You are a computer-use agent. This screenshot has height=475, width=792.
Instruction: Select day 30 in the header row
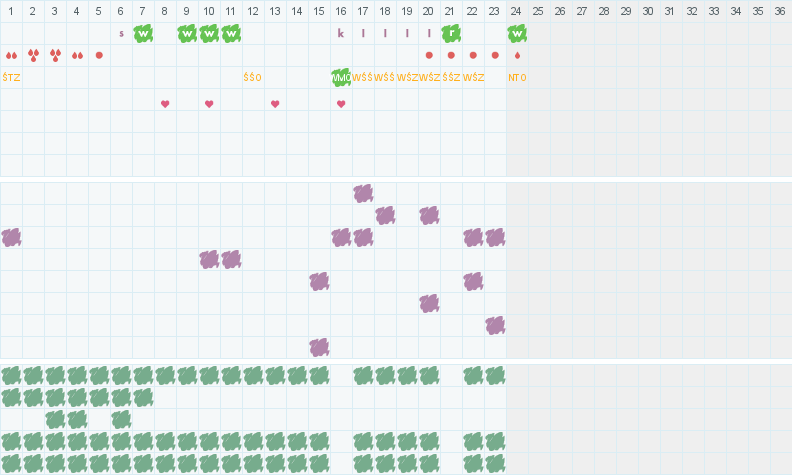649,11
